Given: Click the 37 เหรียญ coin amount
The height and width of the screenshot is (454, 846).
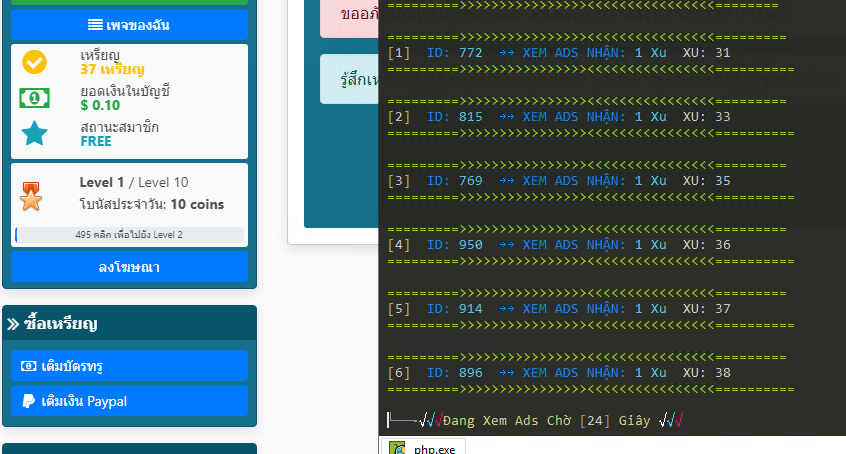Looking at the screenshot, I should tap(112, 70).
